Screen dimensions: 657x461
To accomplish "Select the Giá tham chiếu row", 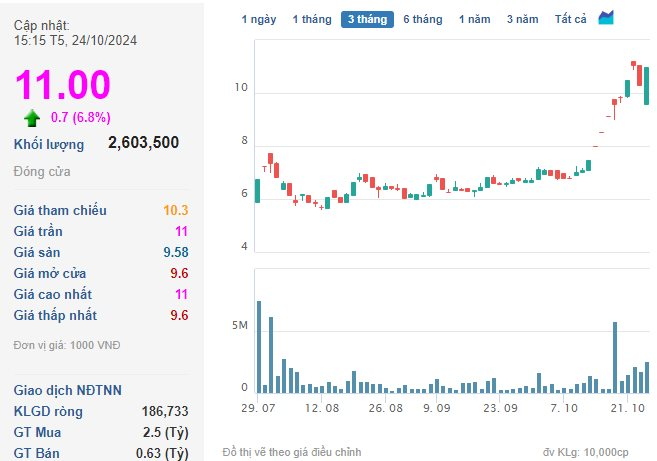I will (x=100, y=210).
